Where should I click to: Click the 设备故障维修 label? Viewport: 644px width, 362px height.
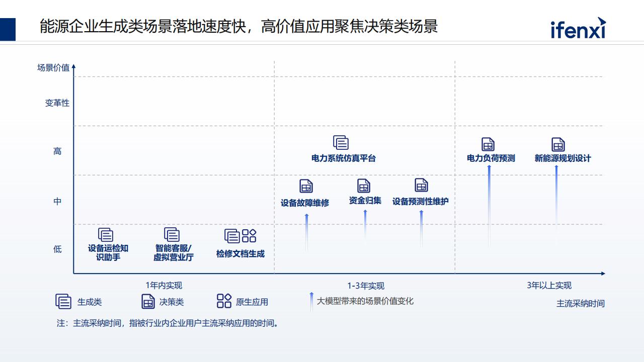305,203
